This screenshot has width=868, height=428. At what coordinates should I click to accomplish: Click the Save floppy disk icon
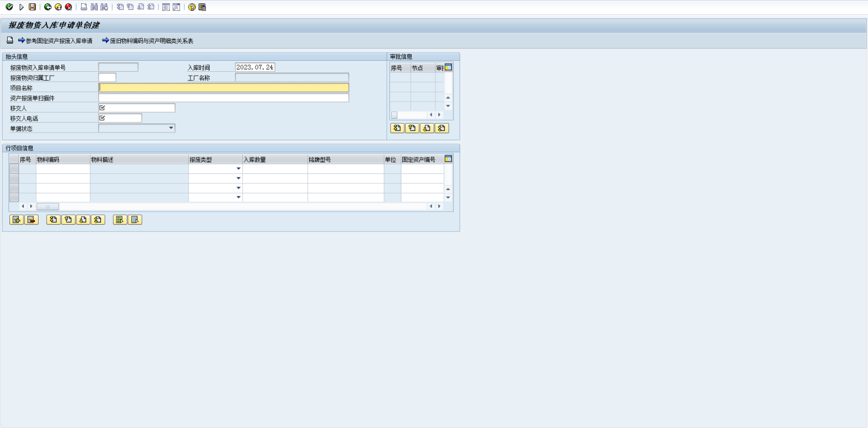pos(33,7)
